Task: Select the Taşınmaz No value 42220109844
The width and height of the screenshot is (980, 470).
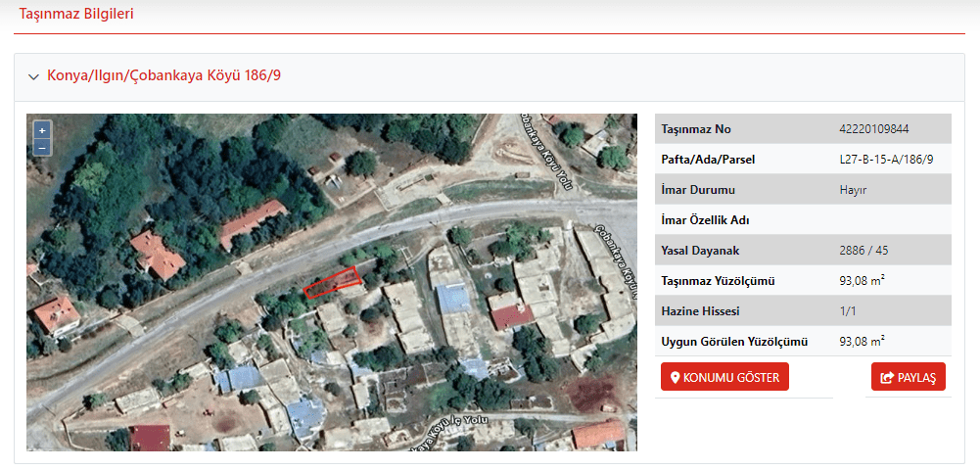Action: (873, 129)
